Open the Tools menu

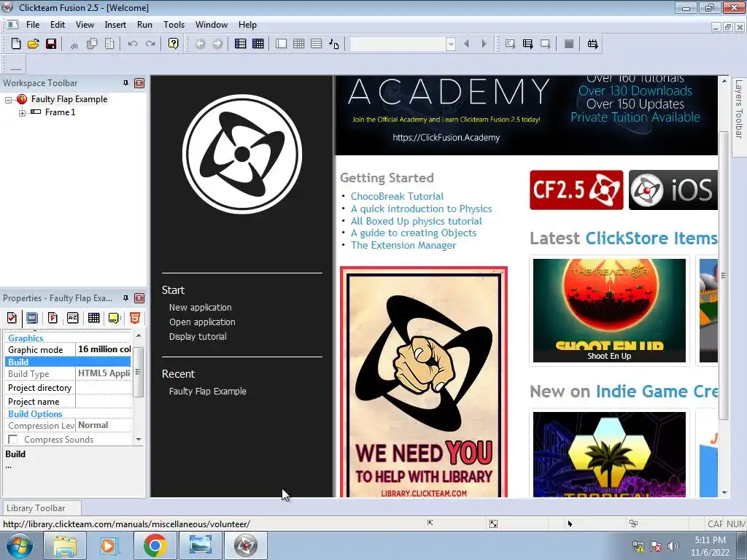coord(174,25)
